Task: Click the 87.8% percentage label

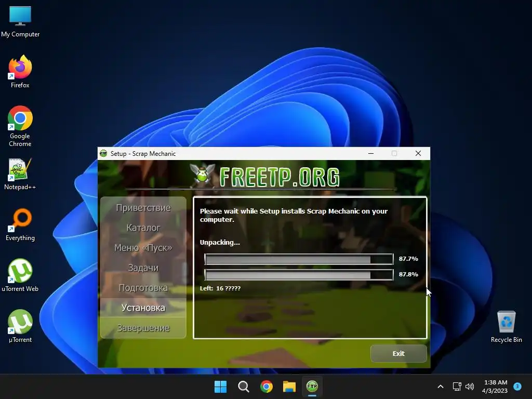Action: [x=408, y=274]
